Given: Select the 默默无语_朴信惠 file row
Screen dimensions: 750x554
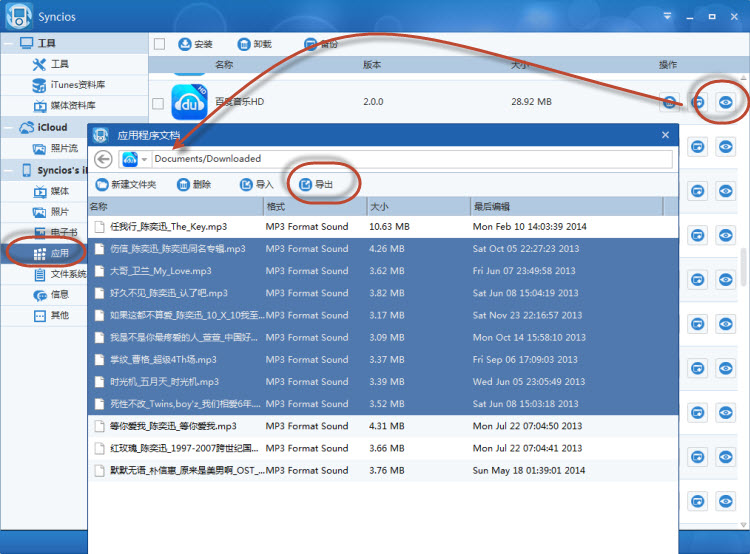Looking at the screenshot, I should (x=383, y=471).
